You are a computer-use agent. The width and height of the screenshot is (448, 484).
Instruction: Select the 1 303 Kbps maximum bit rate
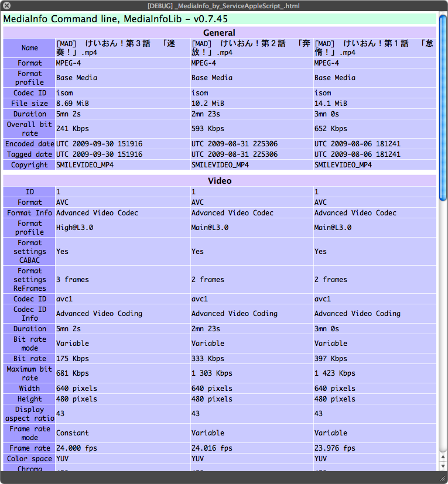click(x=211, y=373)
